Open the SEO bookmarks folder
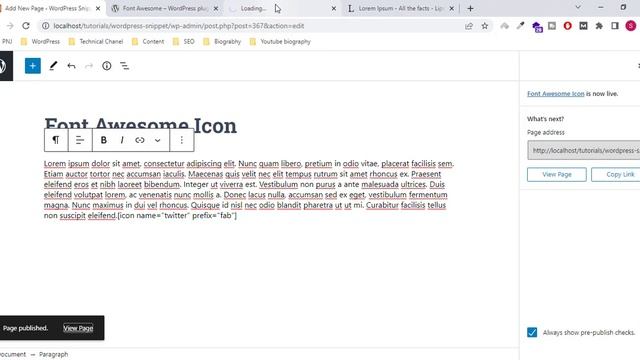The image size is (640, 360). point(183,42)
